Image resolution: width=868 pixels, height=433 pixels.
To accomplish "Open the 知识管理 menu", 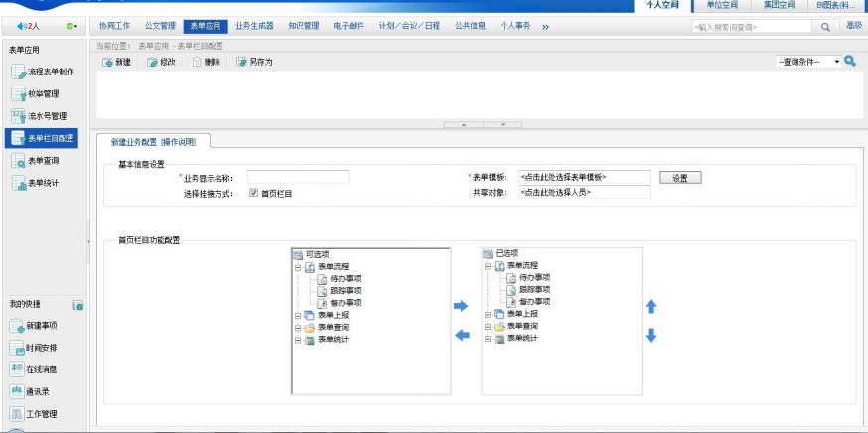I will [303, 26].
